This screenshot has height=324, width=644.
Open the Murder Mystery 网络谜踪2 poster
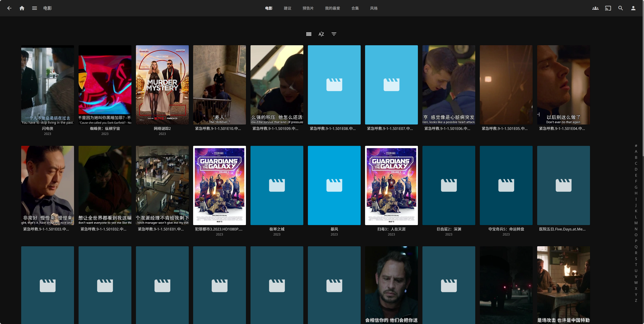(x=162, y=85)
